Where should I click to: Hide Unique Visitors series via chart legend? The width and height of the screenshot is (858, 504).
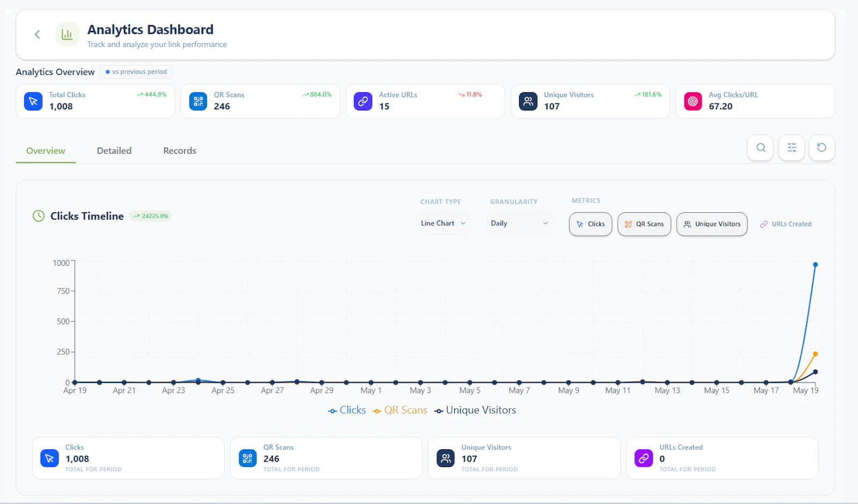(x=475, y=410)
